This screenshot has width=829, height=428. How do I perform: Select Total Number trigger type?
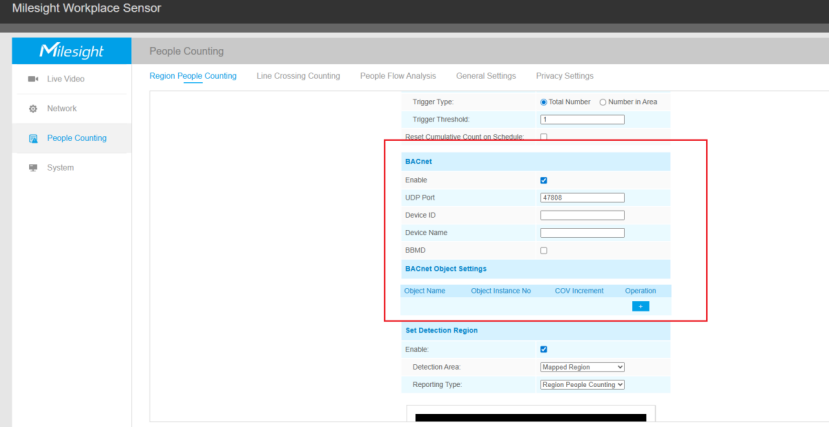(544, 102)
